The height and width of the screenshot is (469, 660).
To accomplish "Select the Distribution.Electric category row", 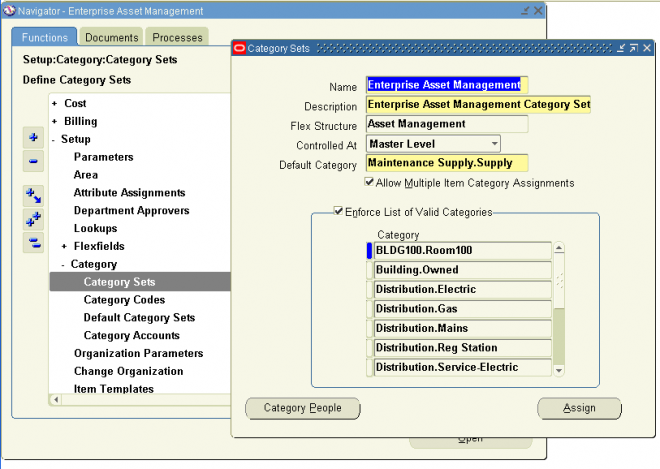I will pos(462,289).
